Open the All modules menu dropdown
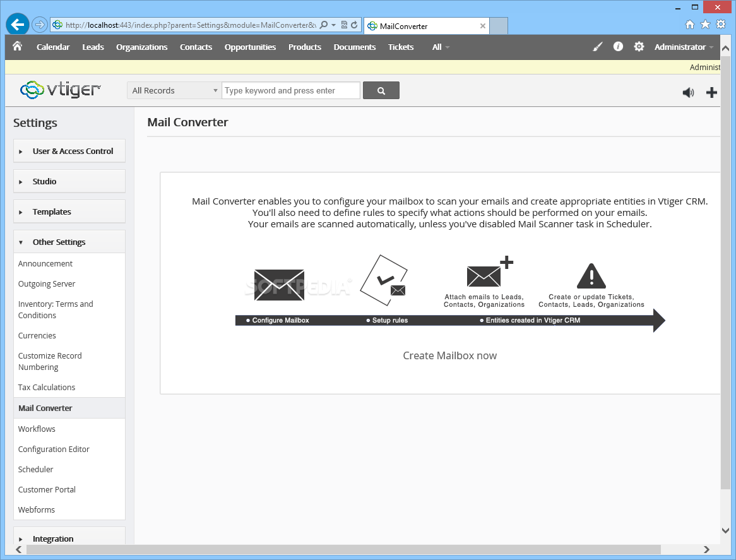Screen dimensions: 736x560 (441, 47)
